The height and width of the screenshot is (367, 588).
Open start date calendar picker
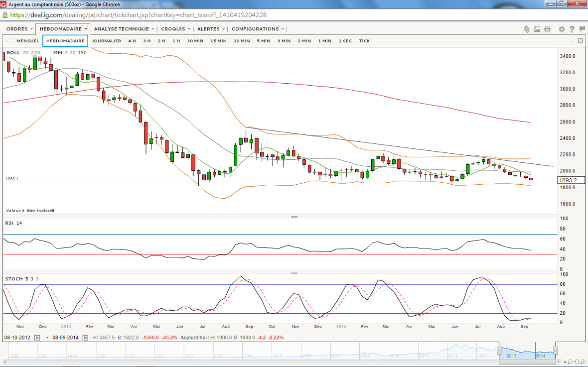36,338
